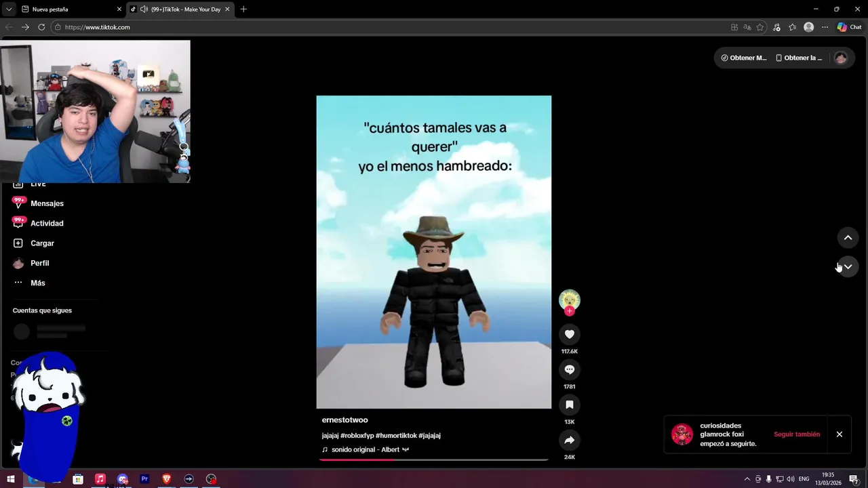Screen dimensions: 868x488
Task: Open translate page icon
Action: (x=747, y=27)
